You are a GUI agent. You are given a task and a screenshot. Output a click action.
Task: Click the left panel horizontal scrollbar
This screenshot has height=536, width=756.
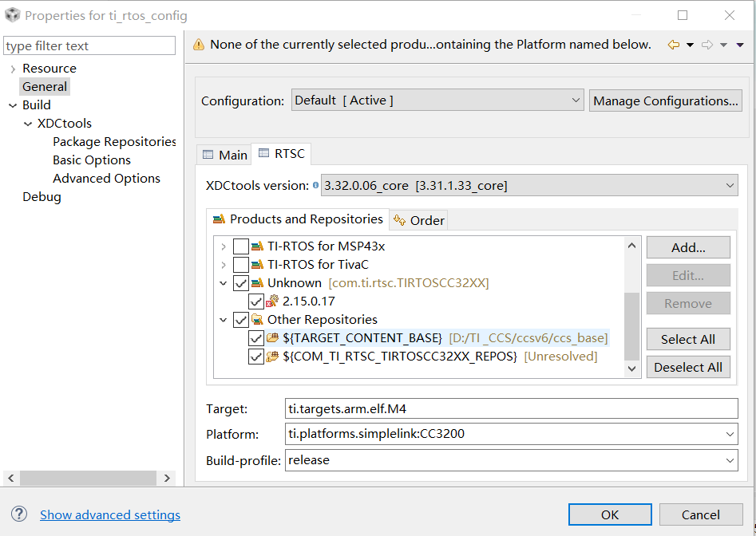(88, 479)
